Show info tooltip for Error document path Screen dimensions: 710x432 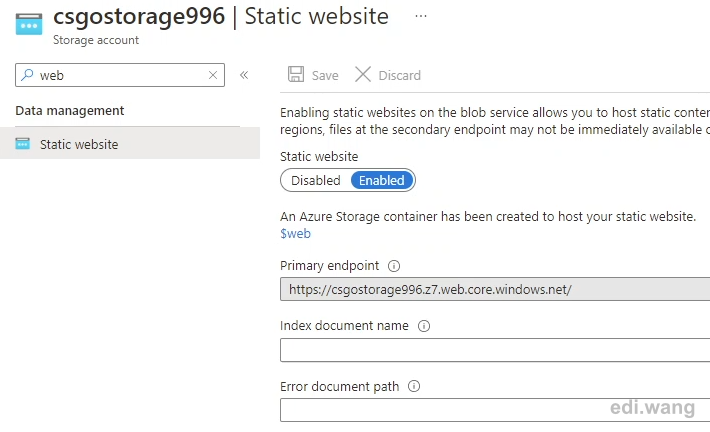(414, 386)
